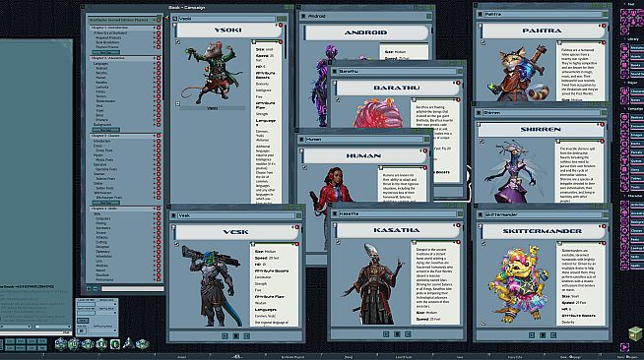Roll the d6 cube die in dice tray

pos(115,344)
